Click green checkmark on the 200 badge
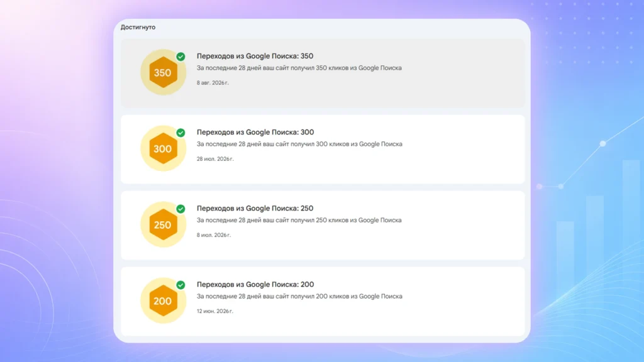The image size is (644, 362). click(x=180, y=285)
